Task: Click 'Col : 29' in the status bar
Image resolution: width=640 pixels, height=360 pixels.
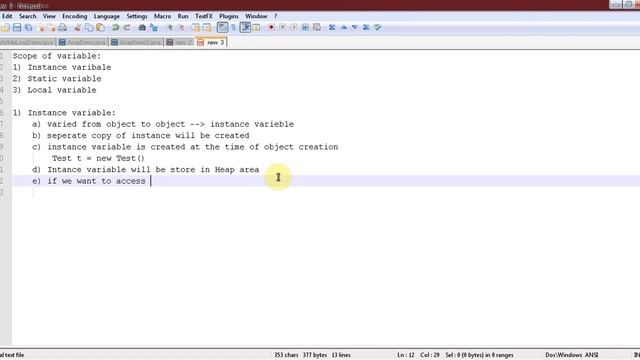Action: pos(430,355)
